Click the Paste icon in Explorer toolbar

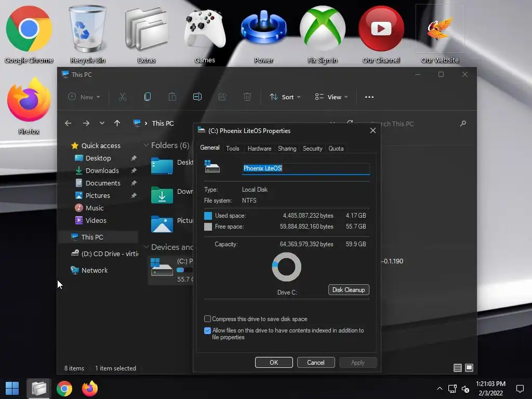pos(172,97)
